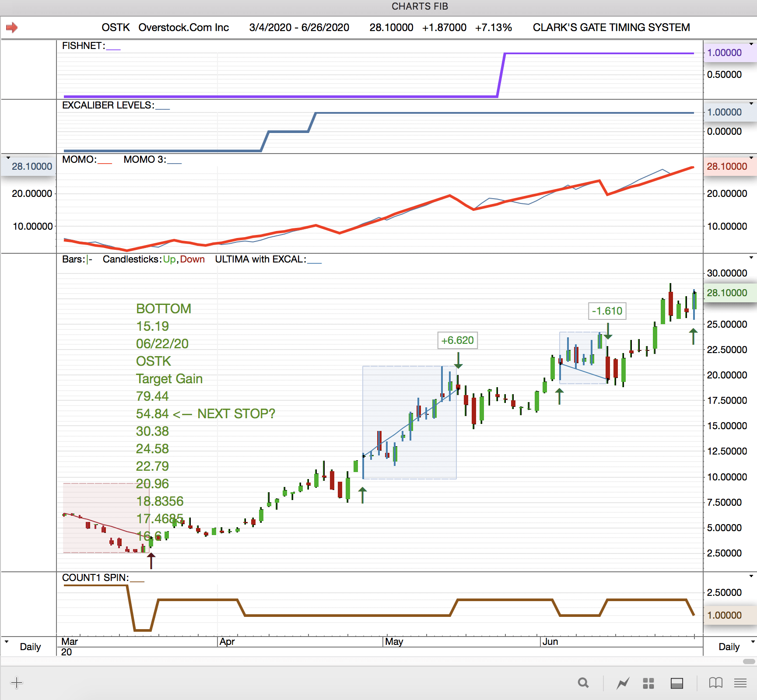The height and width of the screenshot is (700, 757).
Task: Click the MOMO 3 blue line swatch
Action: (175, 163)
